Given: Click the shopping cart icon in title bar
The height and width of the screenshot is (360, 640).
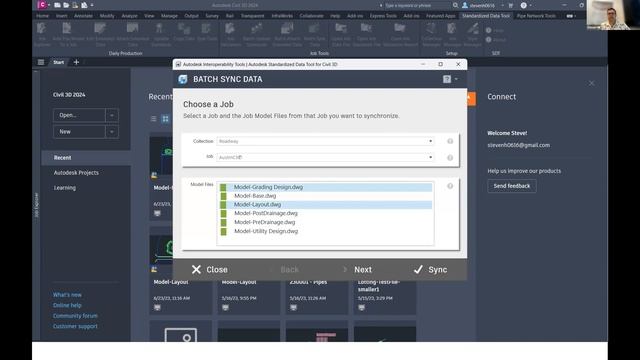Looking at the screenshot, I should tap(510, 5).
